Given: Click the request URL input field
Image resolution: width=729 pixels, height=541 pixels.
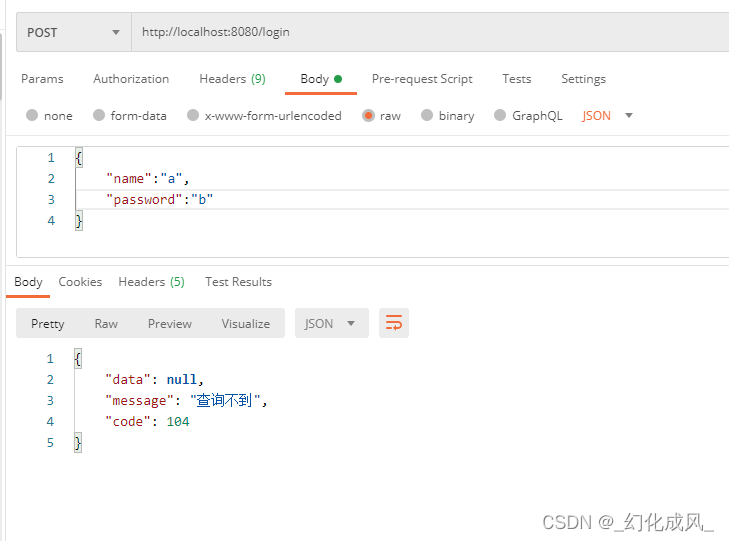Looking at the screenshot, I should 430,32.
